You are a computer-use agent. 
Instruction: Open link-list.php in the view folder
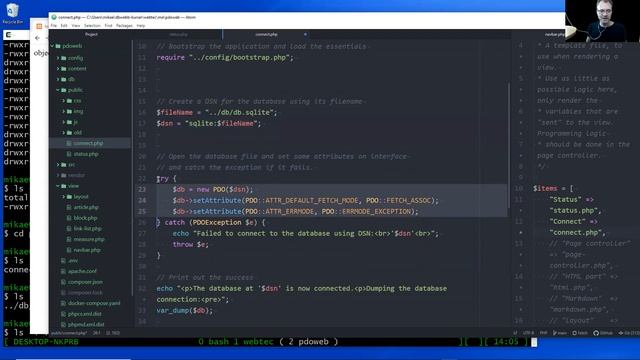pyautogui.click(x=88, y=229)
